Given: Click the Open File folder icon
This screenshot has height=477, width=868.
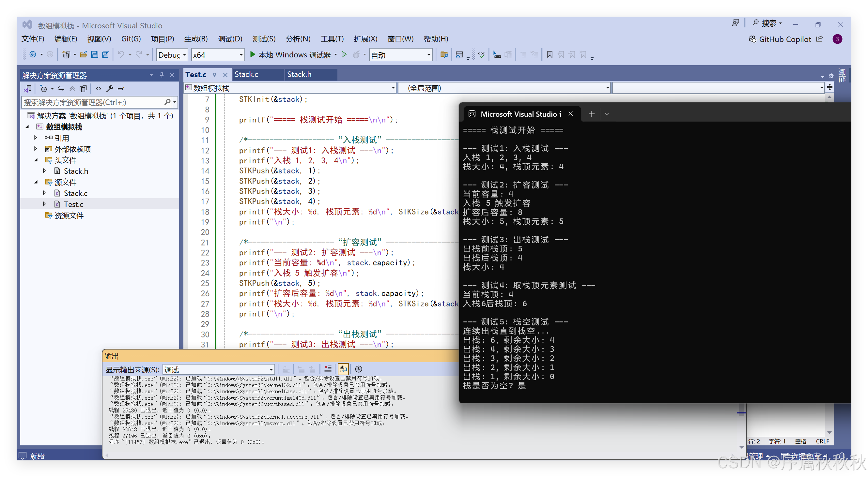Looking at the screenshot, I should (x=83, y=54).
